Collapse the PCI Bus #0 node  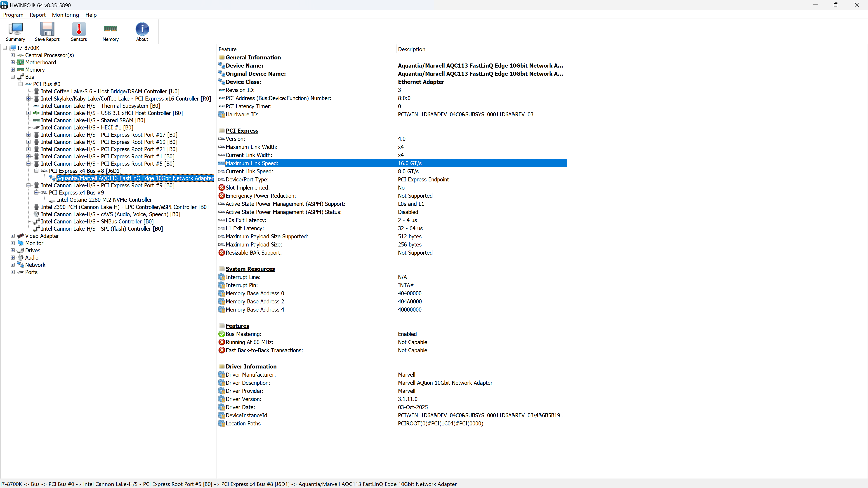pos(21,84)
